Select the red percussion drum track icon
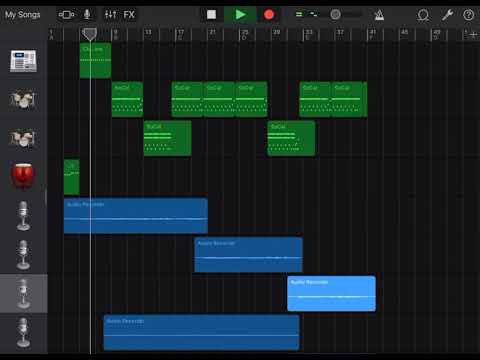Viewport: 480px width, 360px height. (x=23, y=176)
